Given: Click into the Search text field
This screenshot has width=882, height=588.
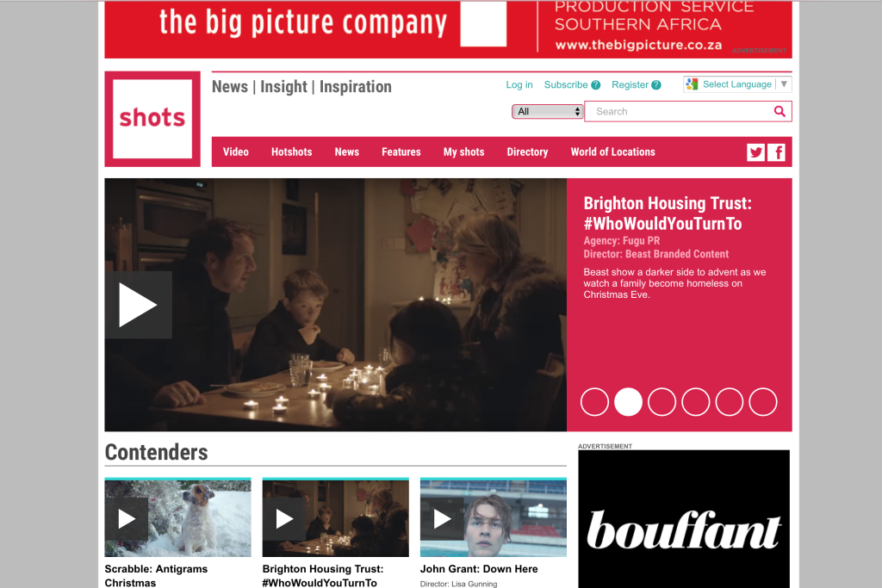Looking at the screenshot, I should tap(680, 111).
